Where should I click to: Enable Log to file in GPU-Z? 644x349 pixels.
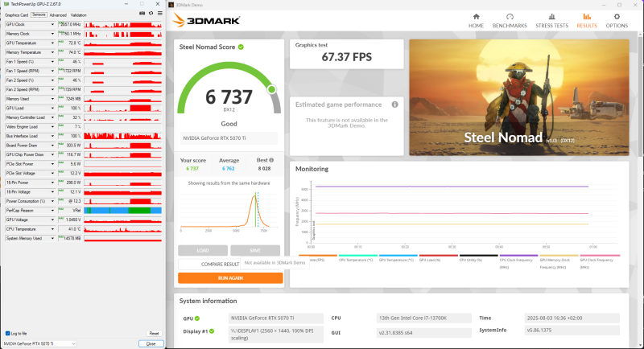click(x=7, y=334)
